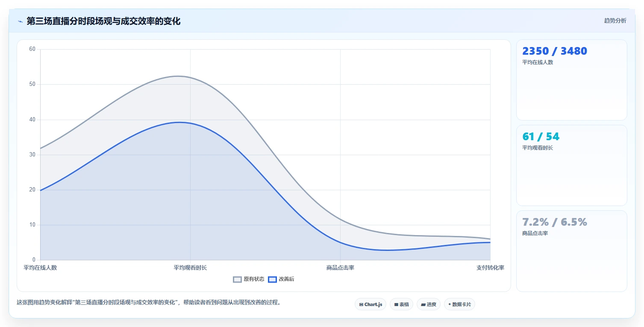
Task: Click the y-axis value 60
Action: click(32, 49)
